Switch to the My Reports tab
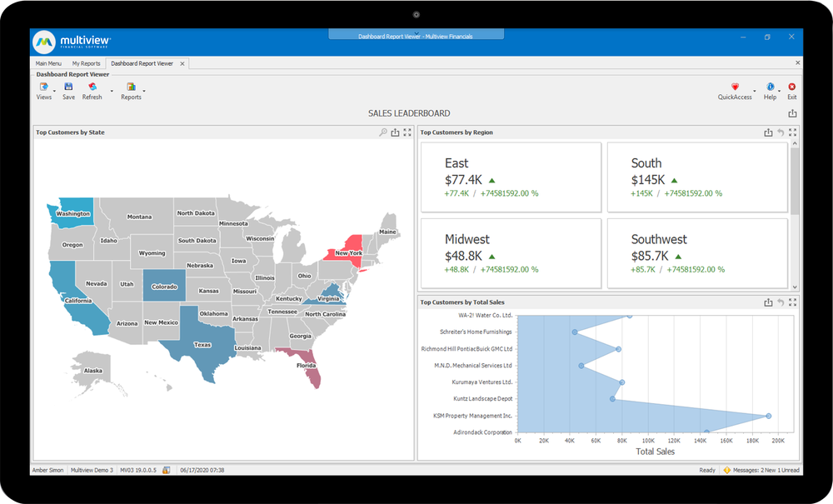This screenshot has height=504, width=833. [x=86, y=62]
